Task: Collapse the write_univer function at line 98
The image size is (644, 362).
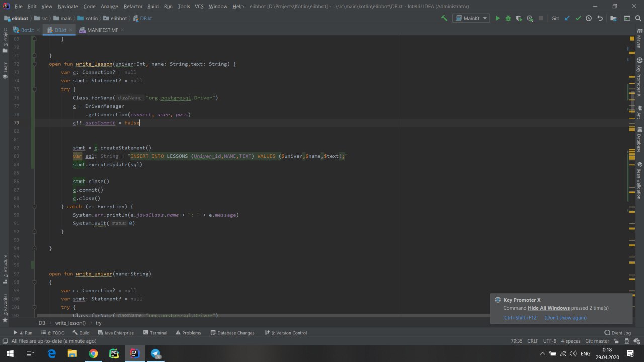Action: coord(34,282)
